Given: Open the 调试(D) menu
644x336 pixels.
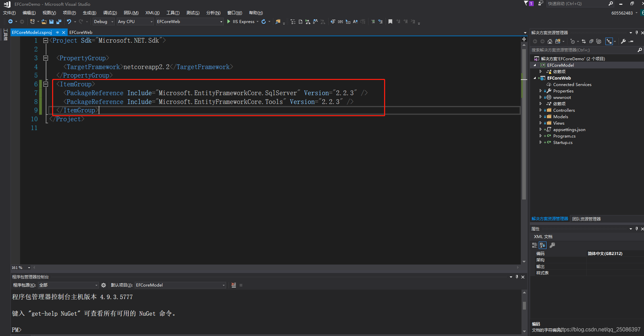Looking at the screenshot, I should pyautogui.click(x=110, y=13).
